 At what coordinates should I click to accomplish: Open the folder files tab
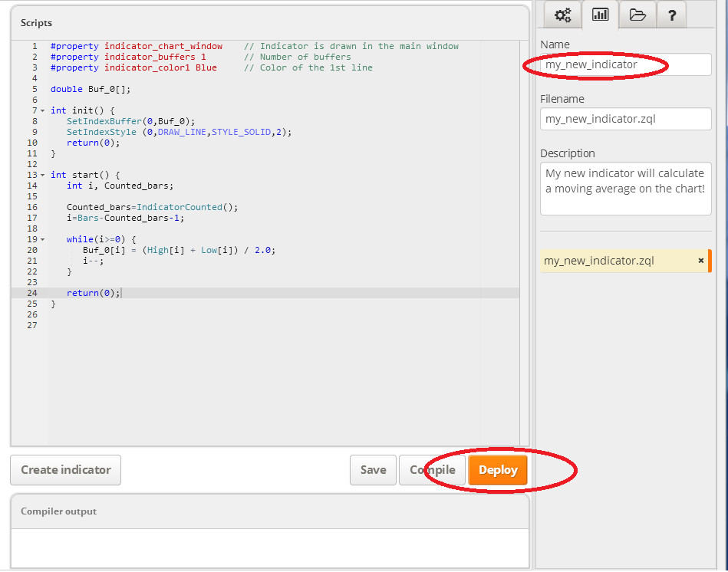coord(637,15)
